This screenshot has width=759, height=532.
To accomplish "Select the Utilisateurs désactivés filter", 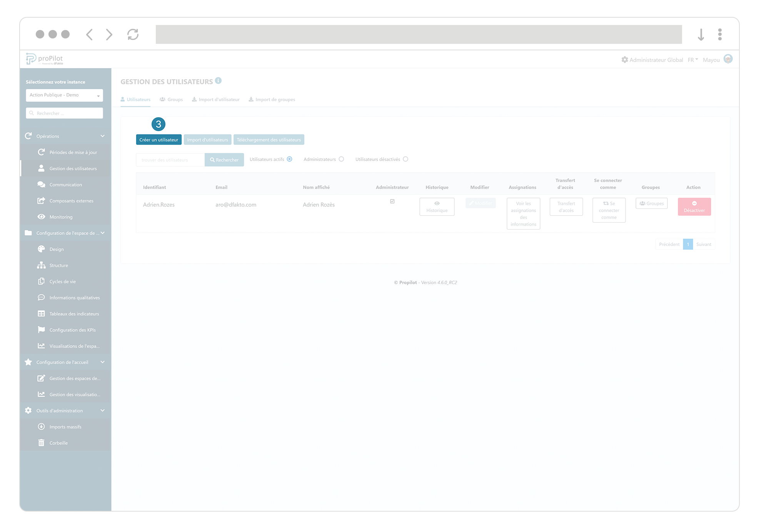I will [x=405, y=159].
